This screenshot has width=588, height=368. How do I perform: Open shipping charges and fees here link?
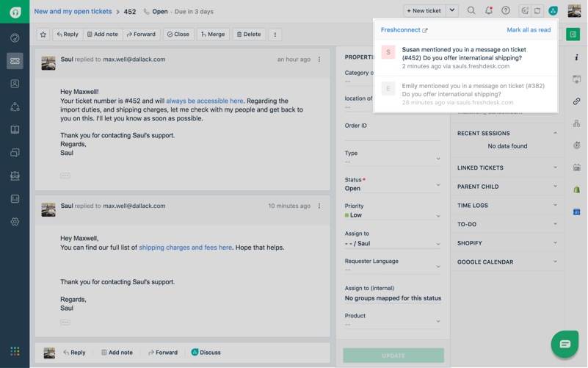click(x=185, y=248)
